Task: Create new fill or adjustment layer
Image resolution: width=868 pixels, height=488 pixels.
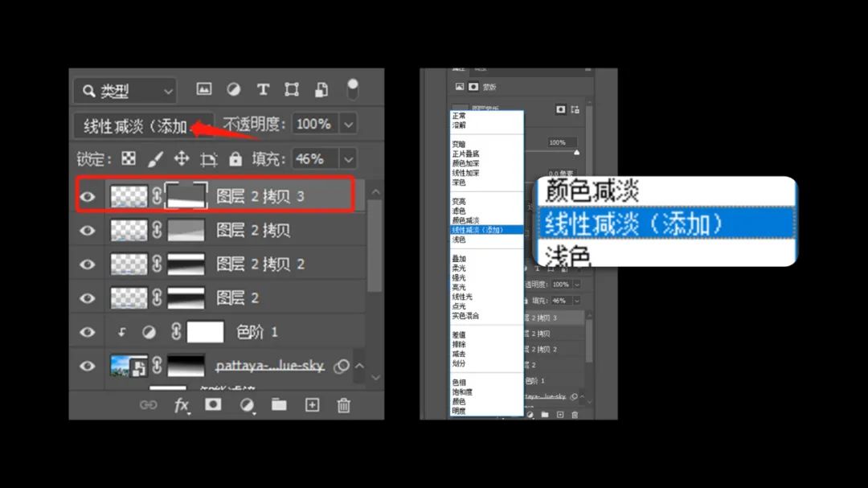Action: [247, 405]
